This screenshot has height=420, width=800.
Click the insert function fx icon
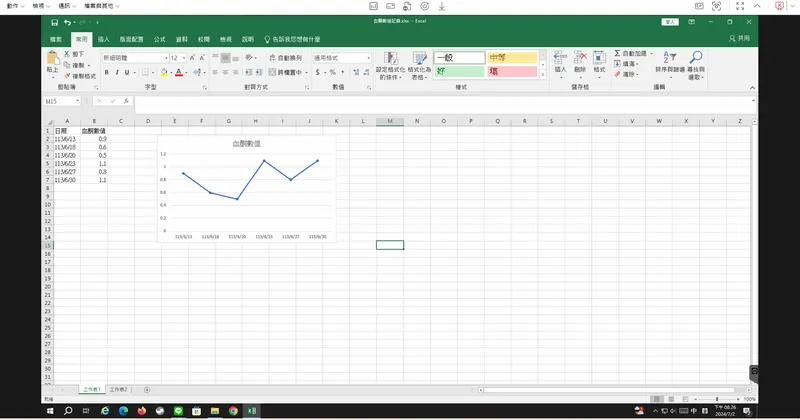click(126, 101)
